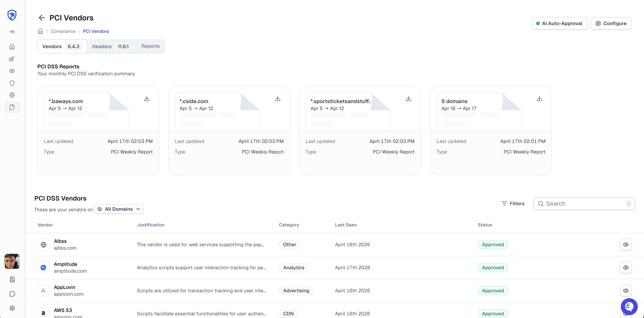Open the sidebar dashboard grid icon
644x318 pixels.
point(12,59)
